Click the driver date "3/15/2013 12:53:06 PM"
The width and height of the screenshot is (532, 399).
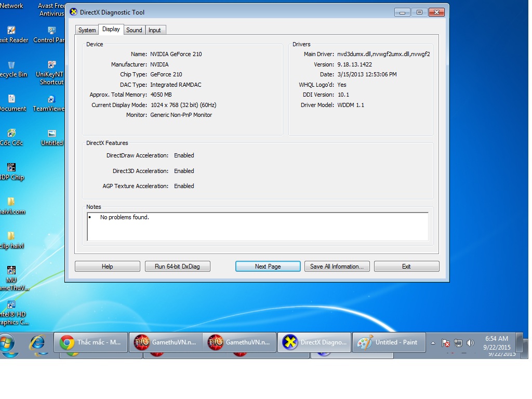pyautogui.click(x=367, y=74)
